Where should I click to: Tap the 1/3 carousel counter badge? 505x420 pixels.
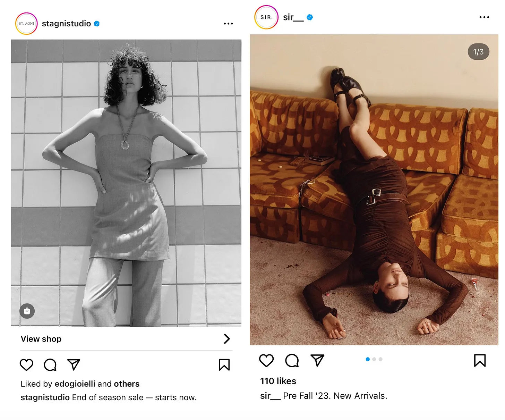tap(478, 52)
